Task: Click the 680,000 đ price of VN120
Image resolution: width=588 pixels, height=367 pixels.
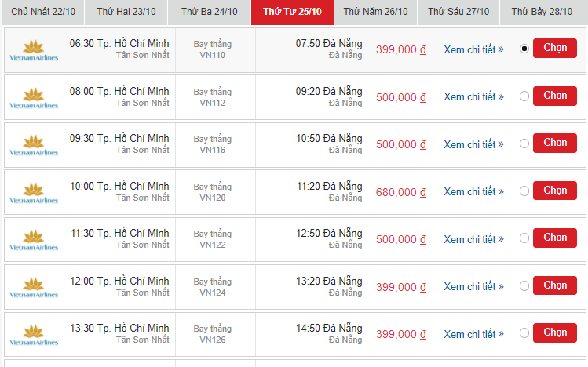Action: pos(401,192)
